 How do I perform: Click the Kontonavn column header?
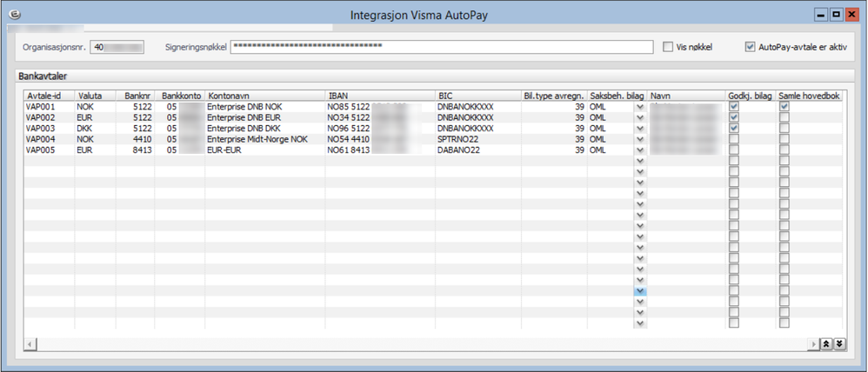tap(265, 96)
